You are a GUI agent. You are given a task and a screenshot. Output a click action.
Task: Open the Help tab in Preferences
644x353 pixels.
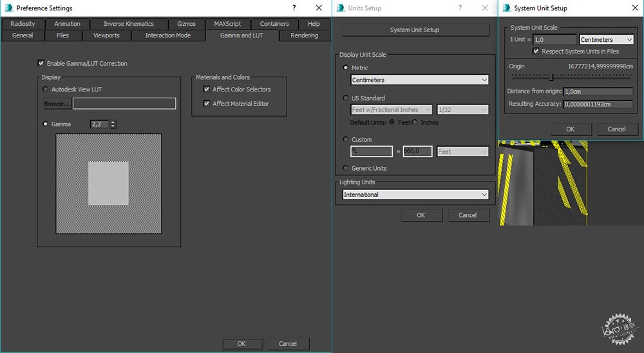[x=314, y=24]
